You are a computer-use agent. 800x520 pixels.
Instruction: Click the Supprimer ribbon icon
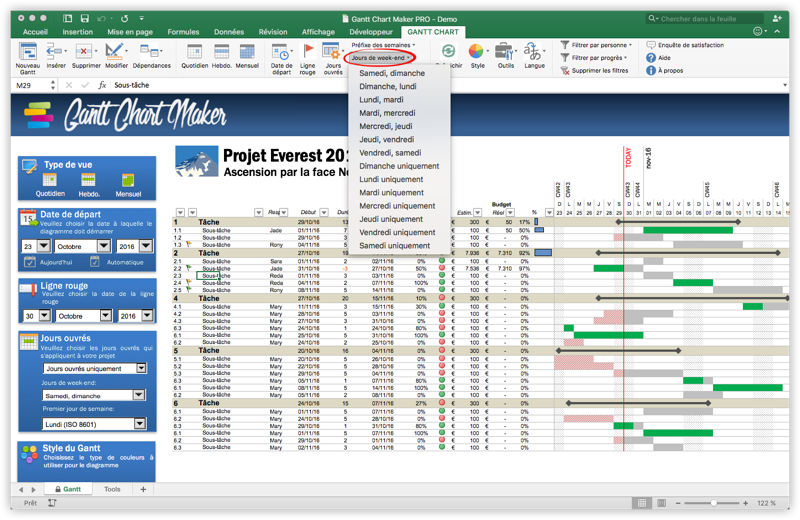click(84, 52)
